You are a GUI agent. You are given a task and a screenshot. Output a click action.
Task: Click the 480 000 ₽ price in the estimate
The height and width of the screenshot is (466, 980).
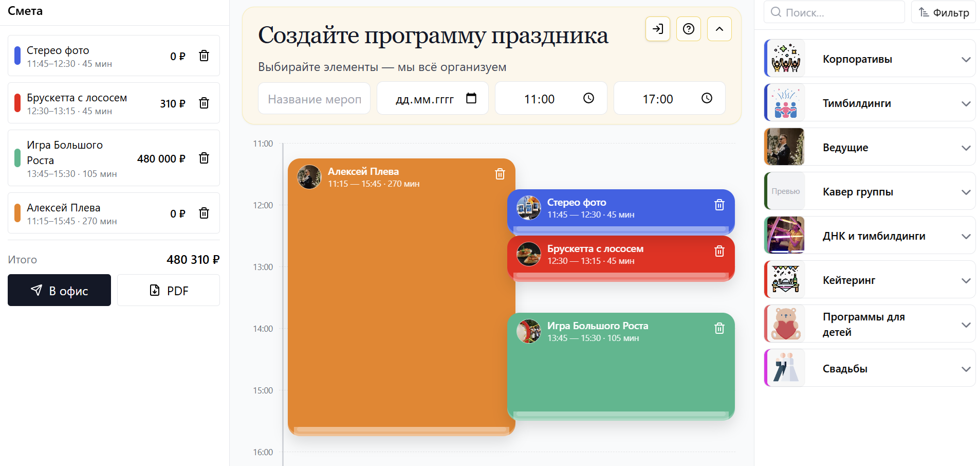pyautogui.click(x=161, y=159)
